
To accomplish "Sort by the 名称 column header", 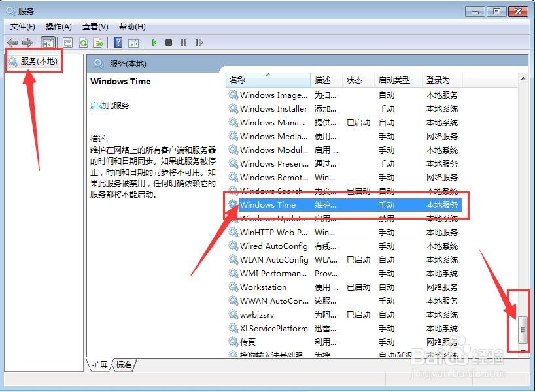I will tap(268, 80).
